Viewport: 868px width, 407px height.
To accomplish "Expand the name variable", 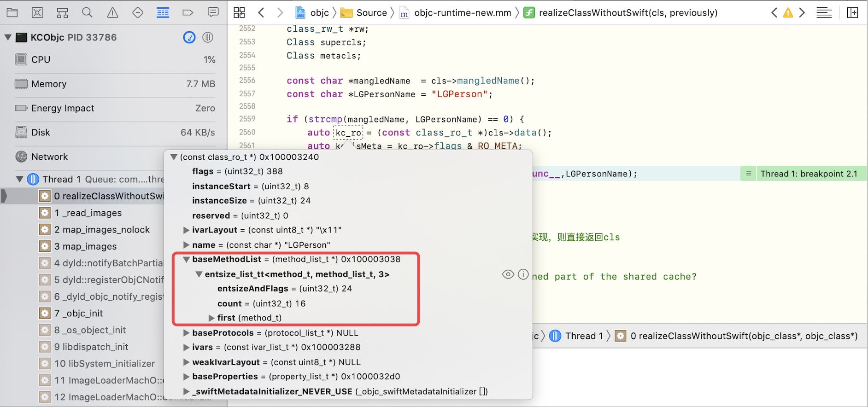I will pos(186,245).
